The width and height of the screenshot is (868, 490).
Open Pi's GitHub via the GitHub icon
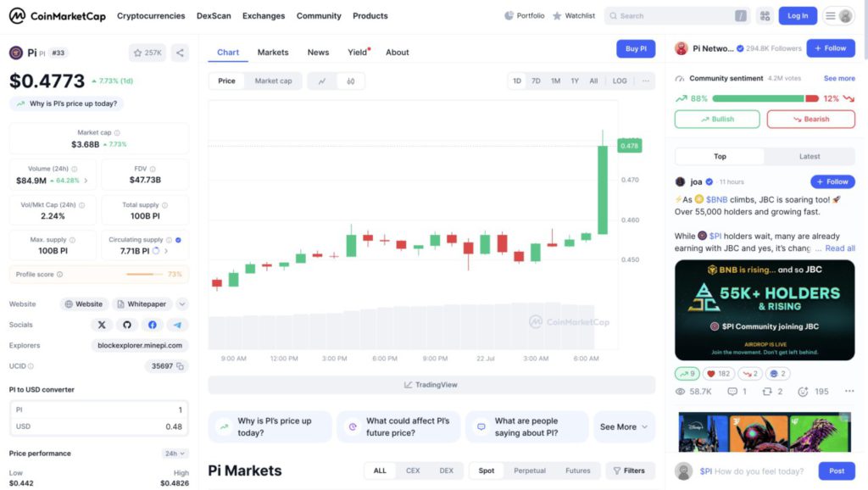coord(127,325)
